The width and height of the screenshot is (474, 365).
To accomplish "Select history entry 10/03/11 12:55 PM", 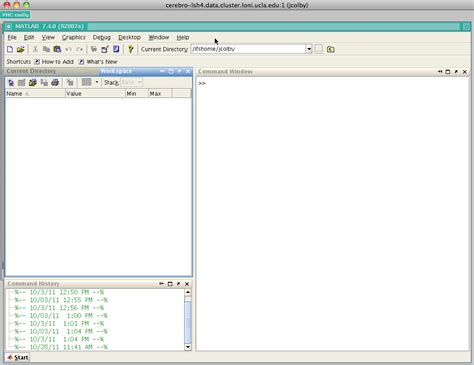I will pyautogui.click(x=61, y=300).
